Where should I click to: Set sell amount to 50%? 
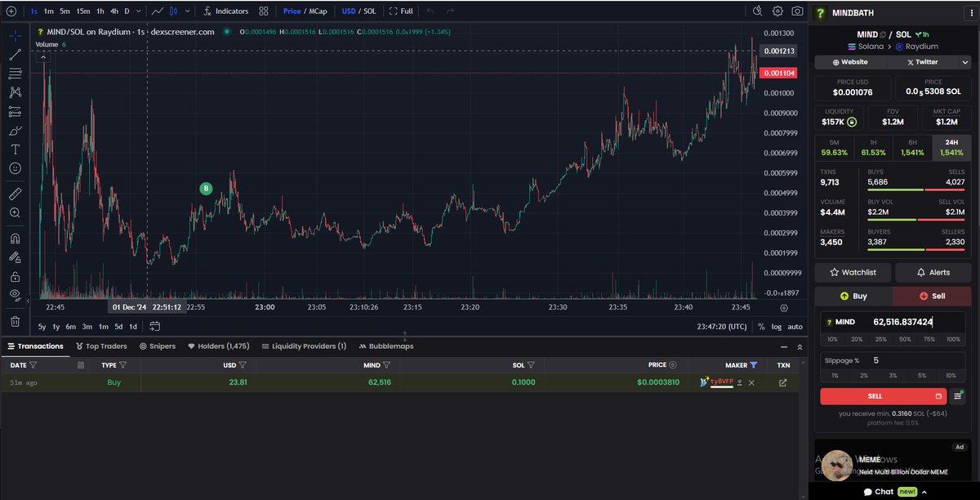click(905, 339)
